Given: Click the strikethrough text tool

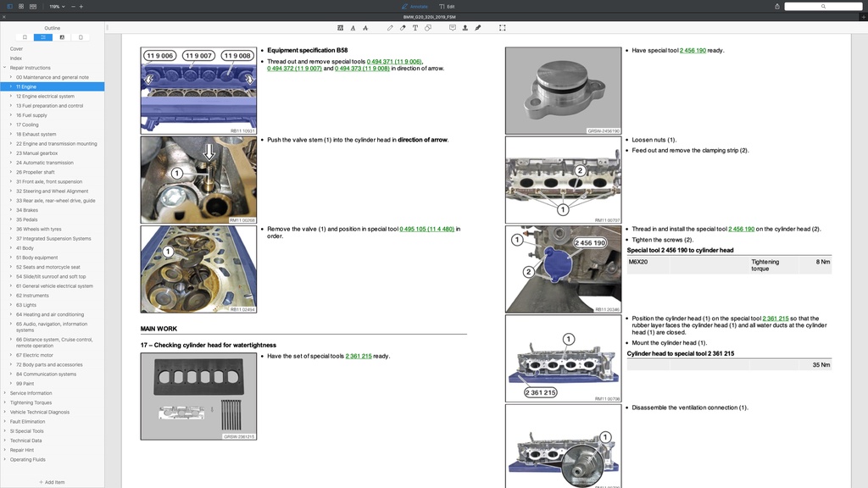Looking at the screenshot, I should point(364,28).
